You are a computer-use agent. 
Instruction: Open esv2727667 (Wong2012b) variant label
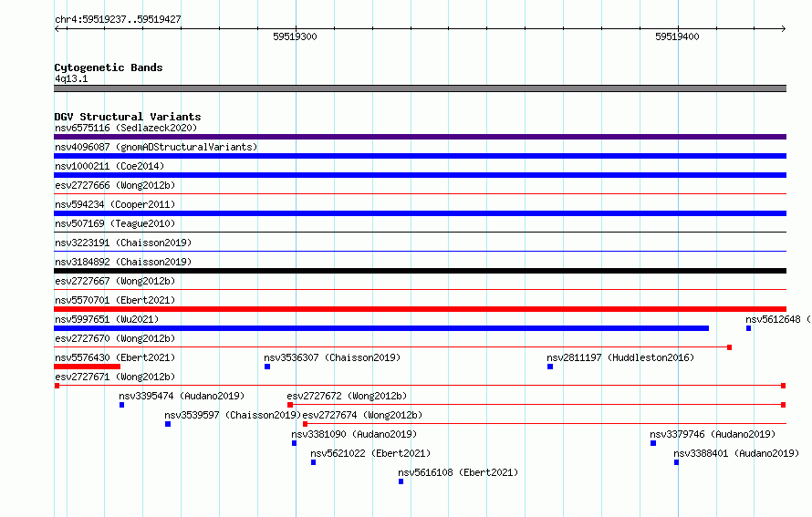(115, 281)
